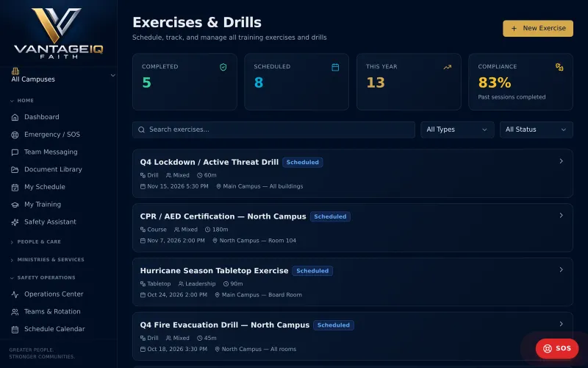Open Q4 Fire Evacuation Drill via its chevron
Screen dimensions: 588x368
pos(561,324)
